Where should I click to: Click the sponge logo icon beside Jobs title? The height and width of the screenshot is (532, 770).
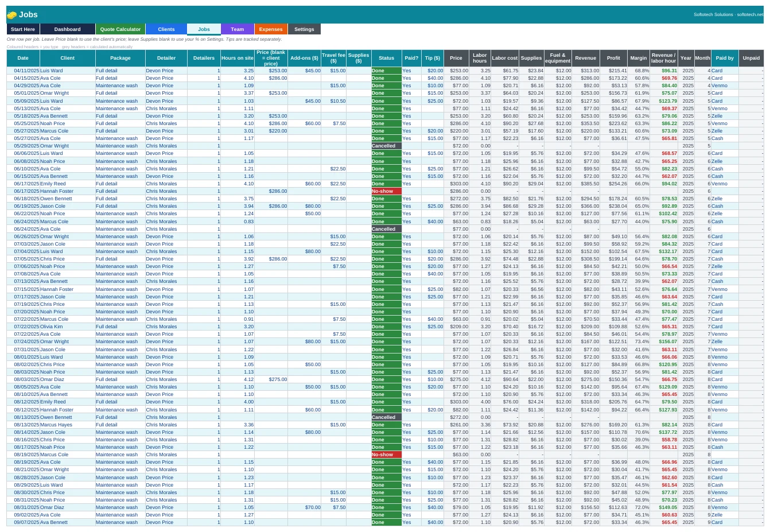tap(11, 15)
